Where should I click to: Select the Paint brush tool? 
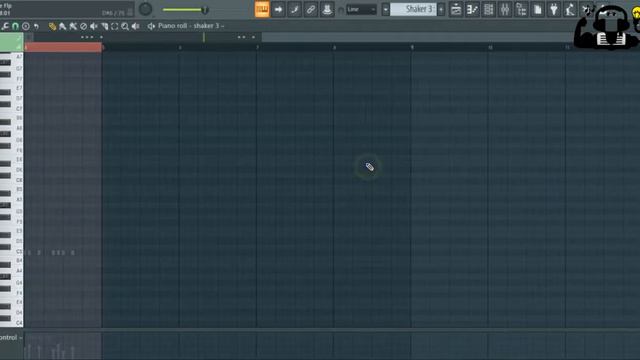pos(62,26)
